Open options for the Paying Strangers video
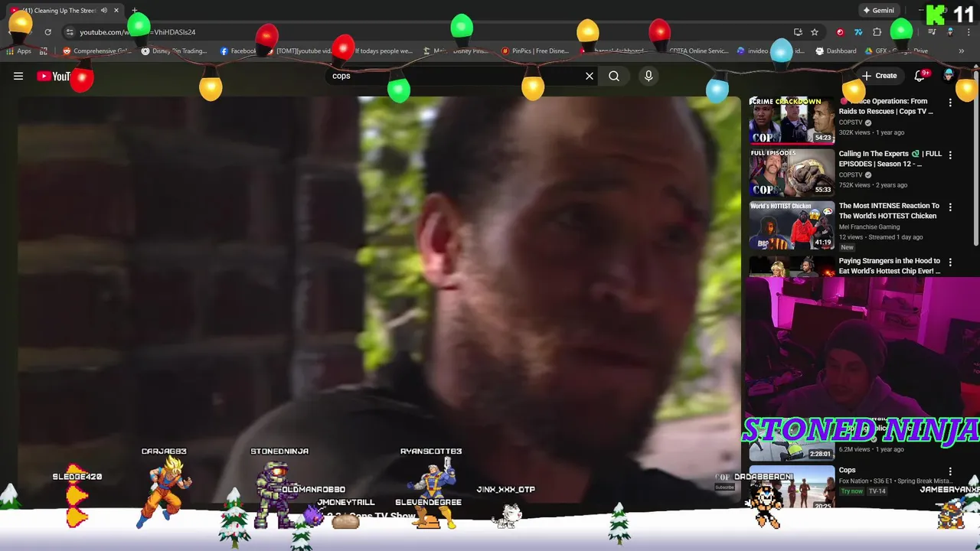This screenshot has width=980, height=551. pos(950,262)
